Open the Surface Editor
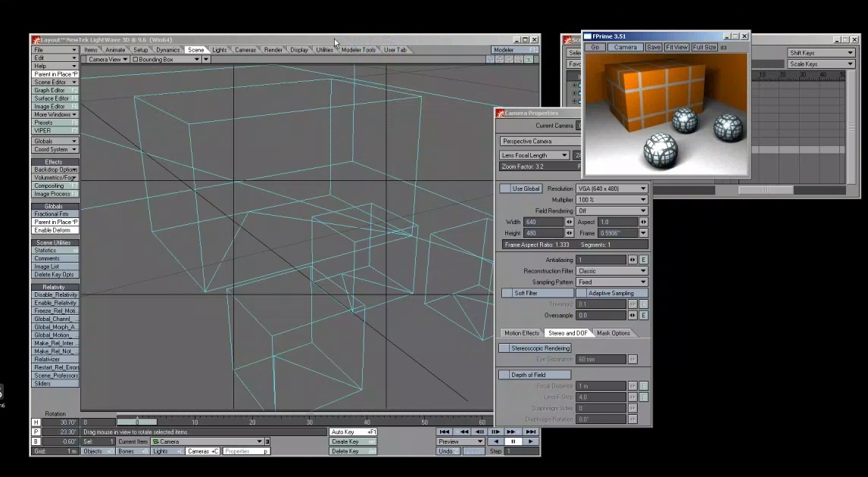The height and width of the screenshot is (477, 868). [x=55, y=98]
